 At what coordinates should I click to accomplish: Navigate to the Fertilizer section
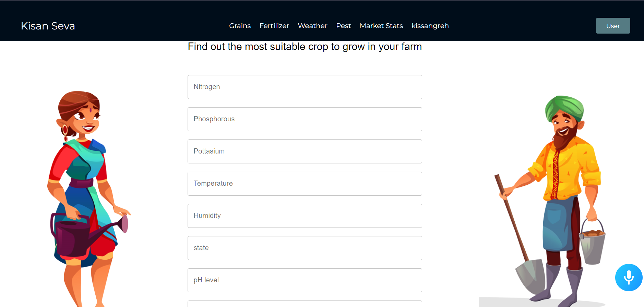click(x=274, y=26)
